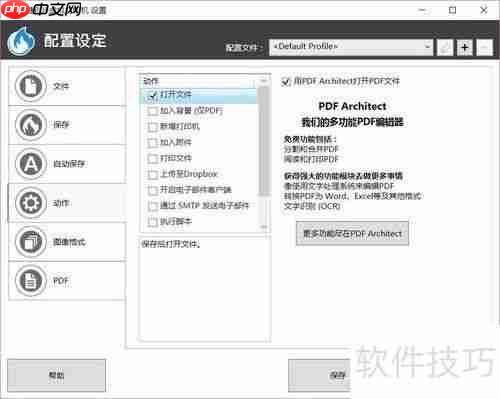The image size is (500, 399).
Task: Open the 自动保存 auto-save tab
Action: click(67, 164)
